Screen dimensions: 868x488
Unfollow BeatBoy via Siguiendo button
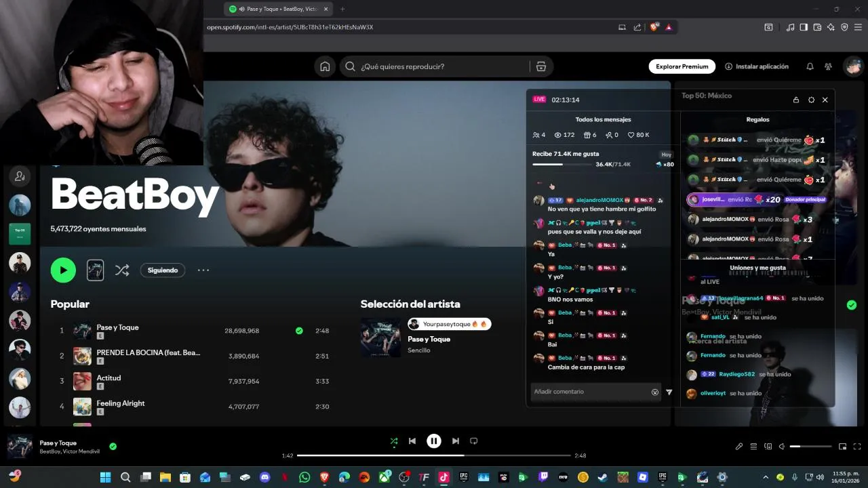(x=163, y=270)
